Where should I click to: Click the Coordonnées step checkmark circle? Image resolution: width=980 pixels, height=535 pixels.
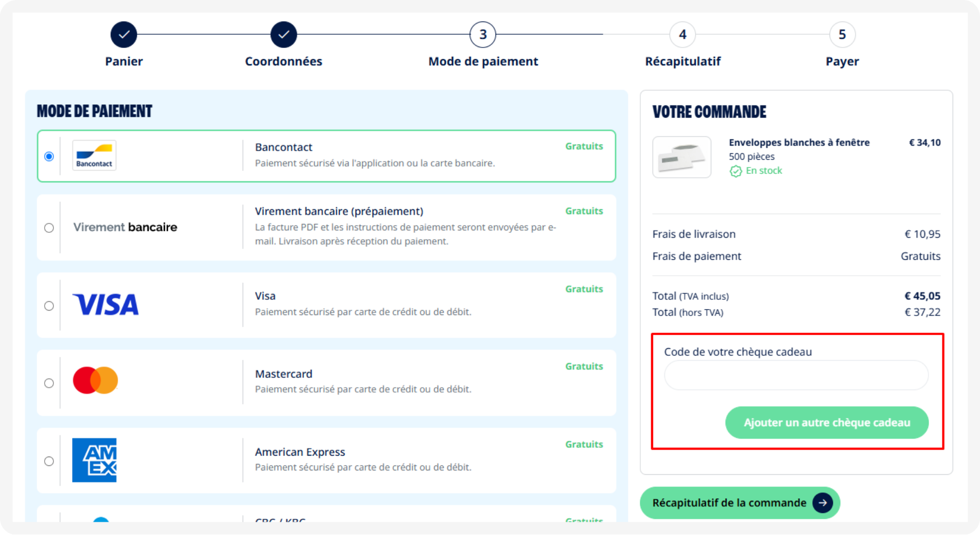(x=283, y=35)
